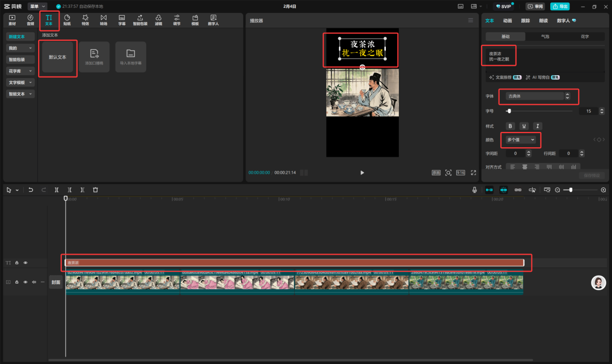Toggle visibility eye on text track
The height and width of the screenshot is (364, 612).
[25, 263]
